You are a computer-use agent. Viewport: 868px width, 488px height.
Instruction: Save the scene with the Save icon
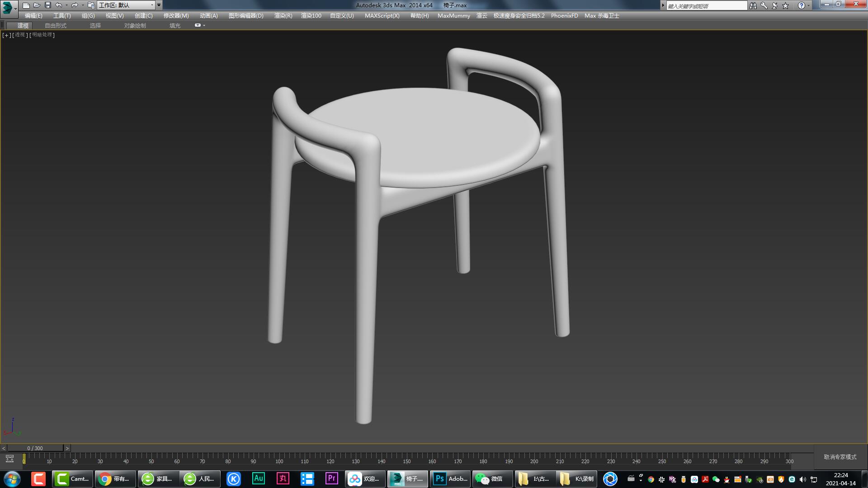click(47, 5)
